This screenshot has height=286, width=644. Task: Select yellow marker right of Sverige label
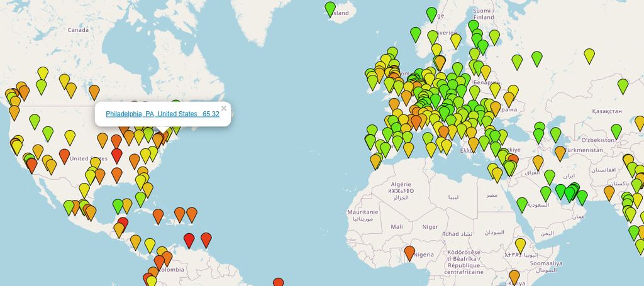pos(456,41)
